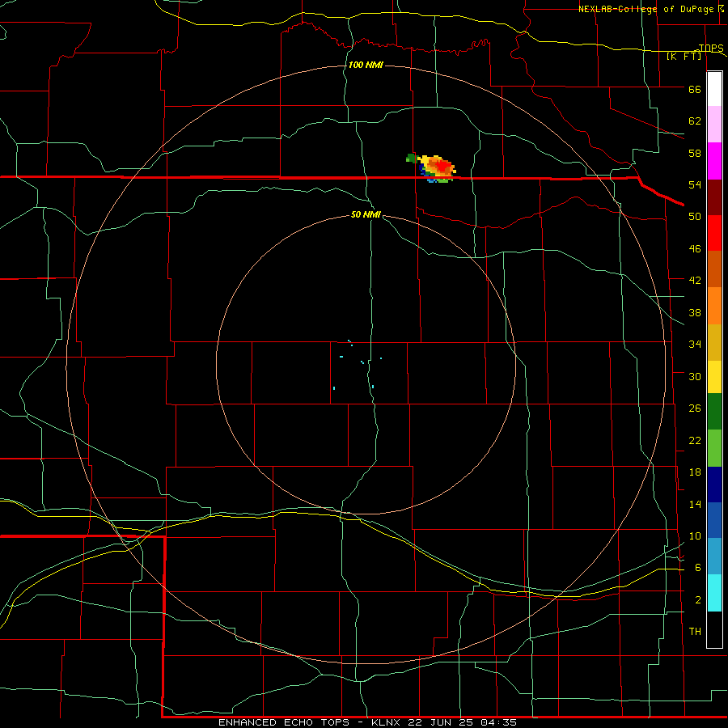
Task: Click the 54 label on the scale
Action: click(695, 184)
